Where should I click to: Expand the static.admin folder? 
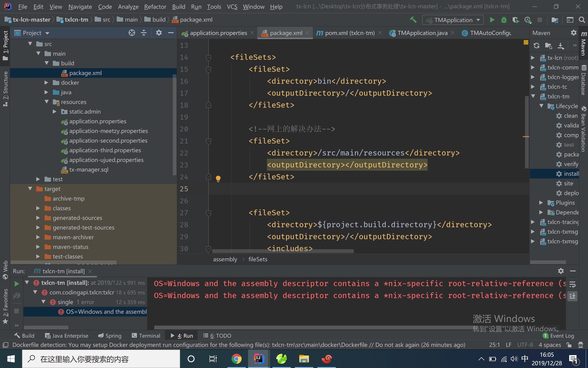tap(55, 112)
